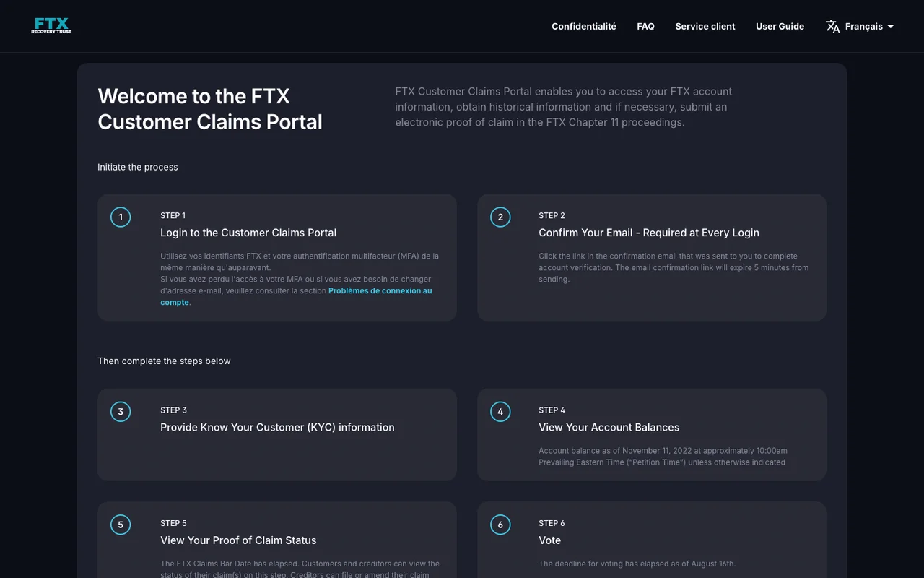The width and height of the screenshot is (924, 578).
Task: Click the step 2 number circle
Action: pyautogui.click(x=500, y=217)
